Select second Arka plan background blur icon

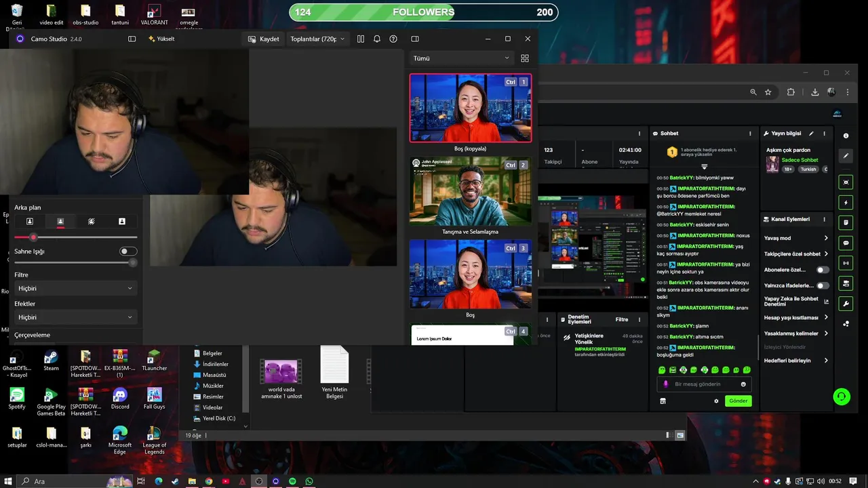click(x=60, y=222)
